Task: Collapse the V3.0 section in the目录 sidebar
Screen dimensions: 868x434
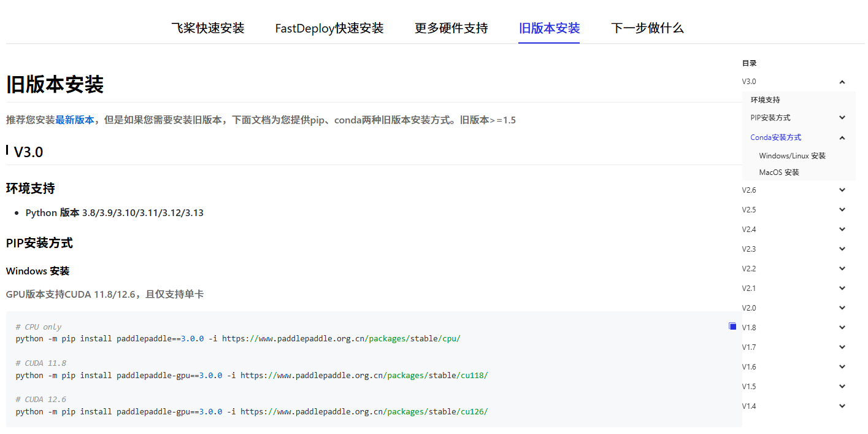Action: click(x=842, y=81)
